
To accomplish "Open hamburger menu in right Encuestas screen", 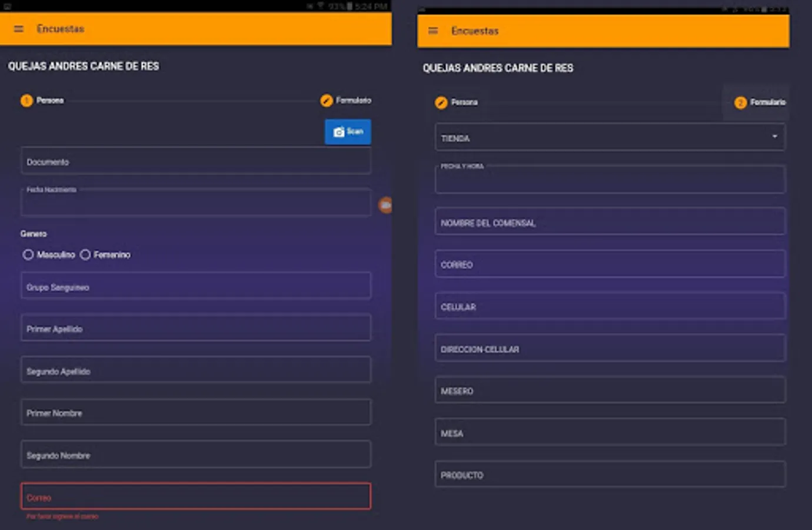I will coord(433,31).
